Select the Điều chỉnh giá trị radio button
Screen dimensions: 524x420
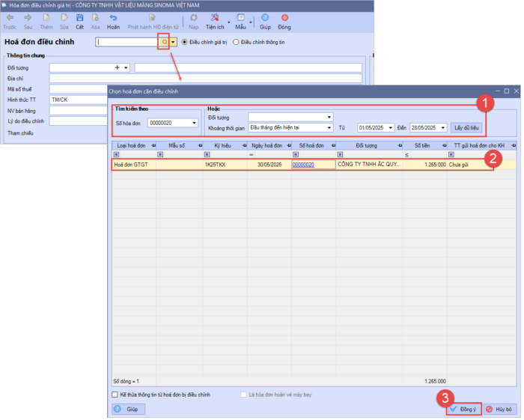pos(185,43)
